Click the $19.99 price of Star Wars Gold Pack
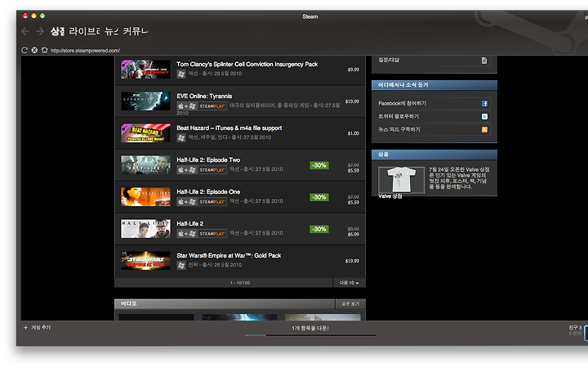This screenshot has height=368, width=588. (352, 261)
